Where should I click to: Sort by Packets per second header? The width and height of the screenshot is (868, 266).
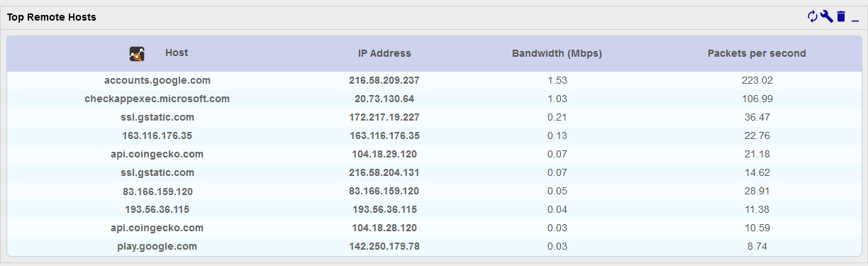757,53
